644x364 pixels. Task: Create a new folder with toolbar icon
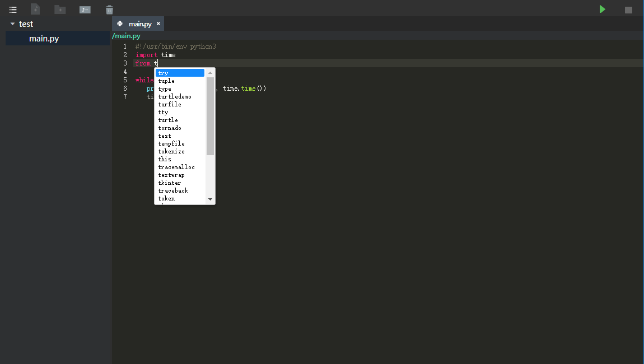(60, 10)
